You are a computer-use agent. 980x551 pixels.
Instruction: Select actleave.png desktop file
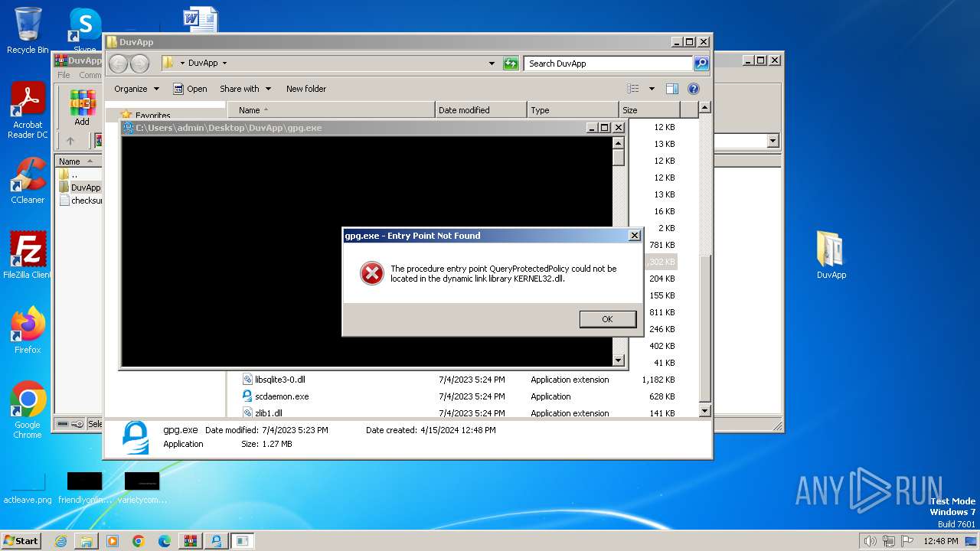28,488
